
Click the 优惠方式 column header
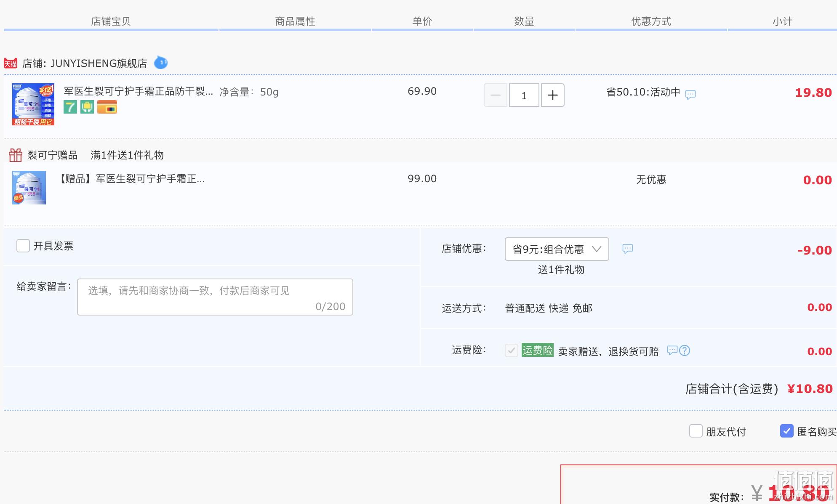(x=651, y=21)
